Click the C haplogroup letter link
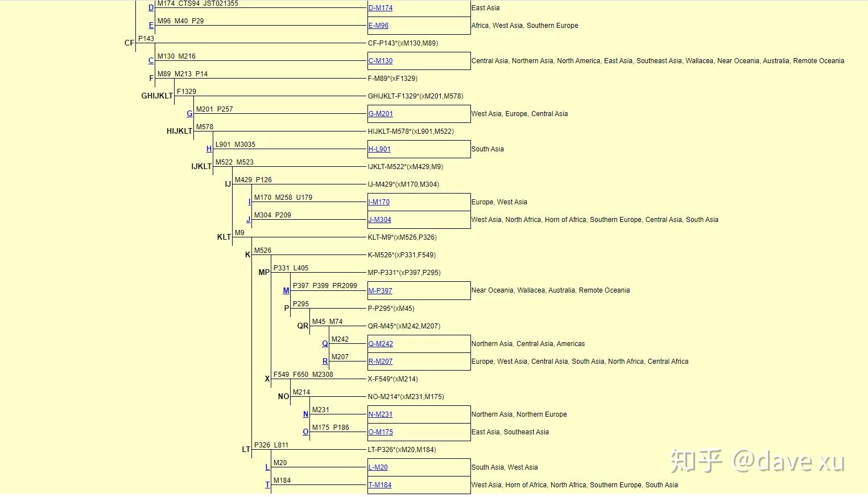Screen dimensions: 868x497 (x=151, y=60)
